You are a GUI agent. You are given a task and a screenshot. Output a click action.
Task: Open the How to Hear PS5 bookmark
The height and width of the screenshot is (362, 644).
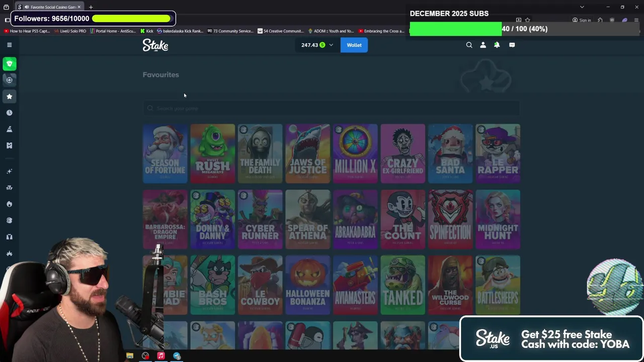point(27,31)
